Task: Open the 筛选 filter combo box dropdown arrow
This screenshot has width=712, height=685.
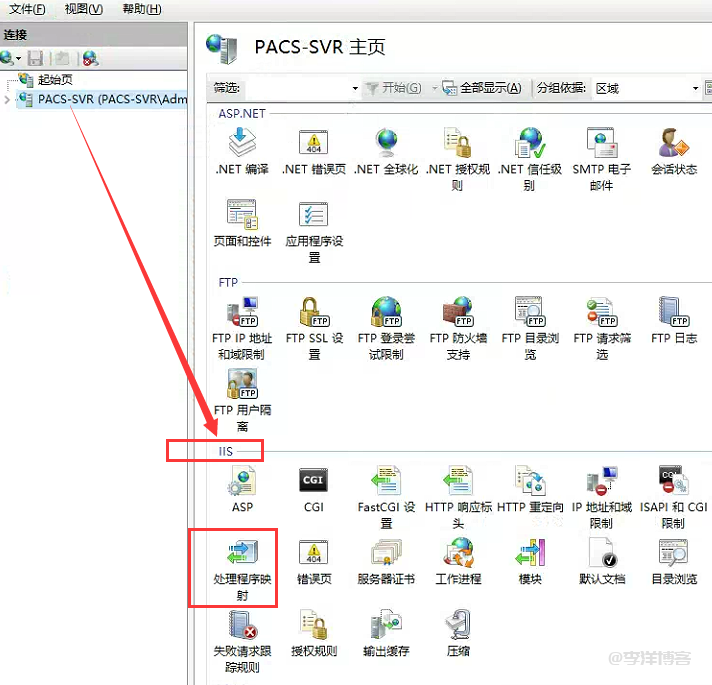Action: point(354,88)
